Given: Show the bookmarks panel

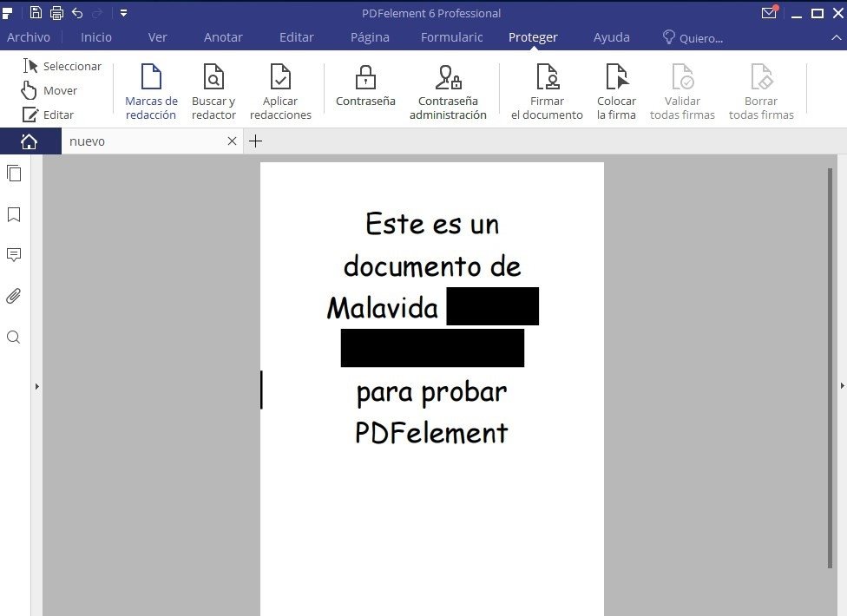Looking at the screenshot, I should click(14, 215).
